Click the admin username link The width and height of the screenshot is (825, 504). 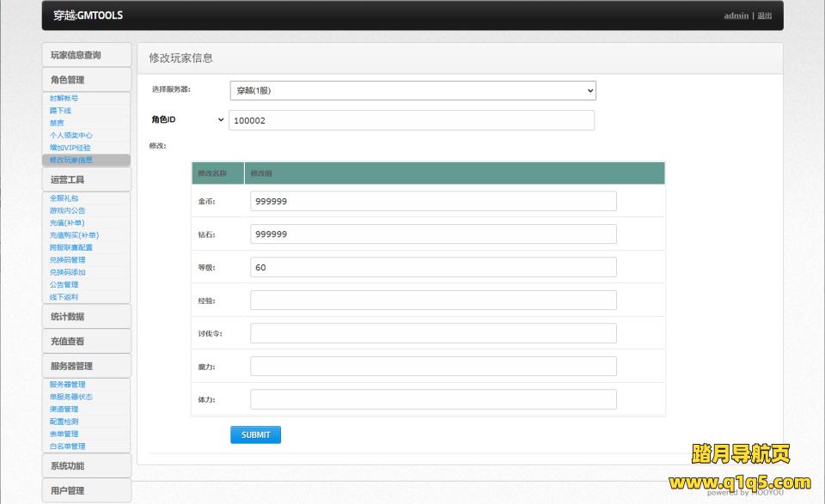[736, 15]
